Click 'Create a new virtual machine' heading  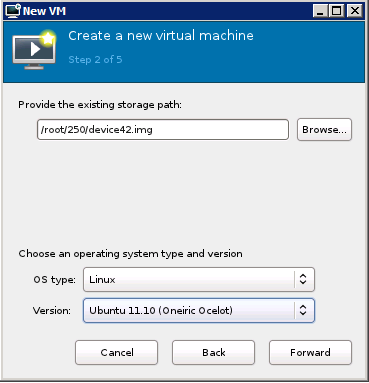tap(161, 36)
